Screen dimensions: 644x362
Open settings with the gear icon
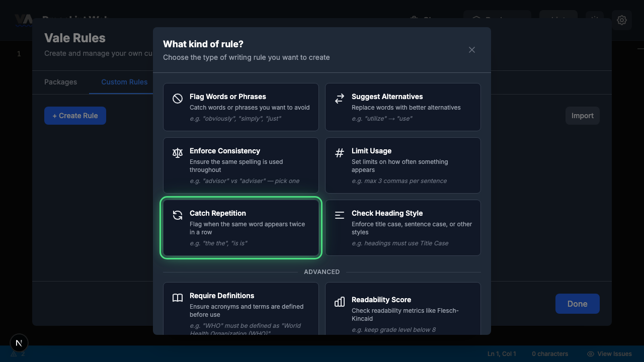point(622,20)
